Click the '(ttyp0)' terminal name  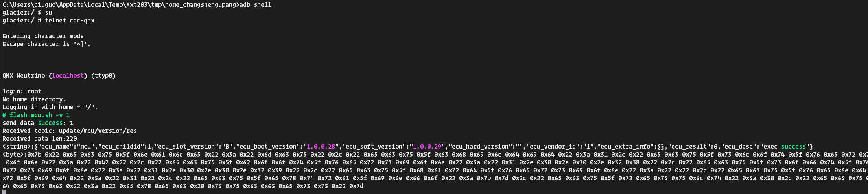[103, 76]
